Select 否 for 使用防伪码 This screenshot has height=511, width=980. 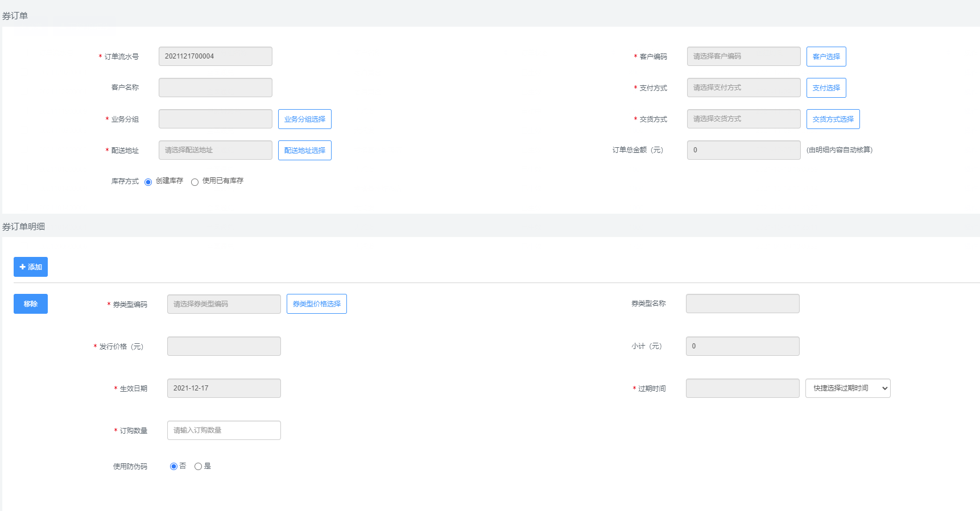pyautogui.click(x=173, y=466)
